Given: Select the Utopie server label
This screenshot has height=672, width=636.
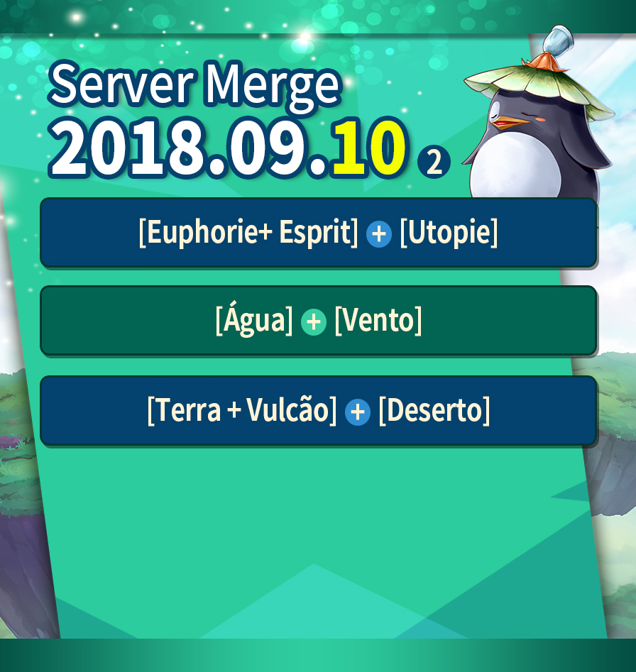Looking at the screenshot, I should click(449, 232).
